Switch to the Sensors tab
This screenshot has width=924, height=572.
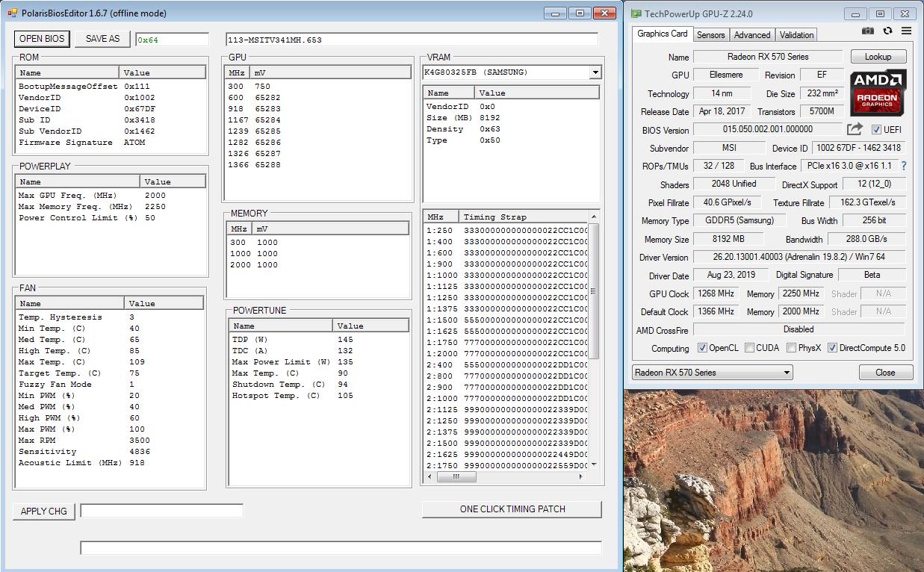(710, 35)
